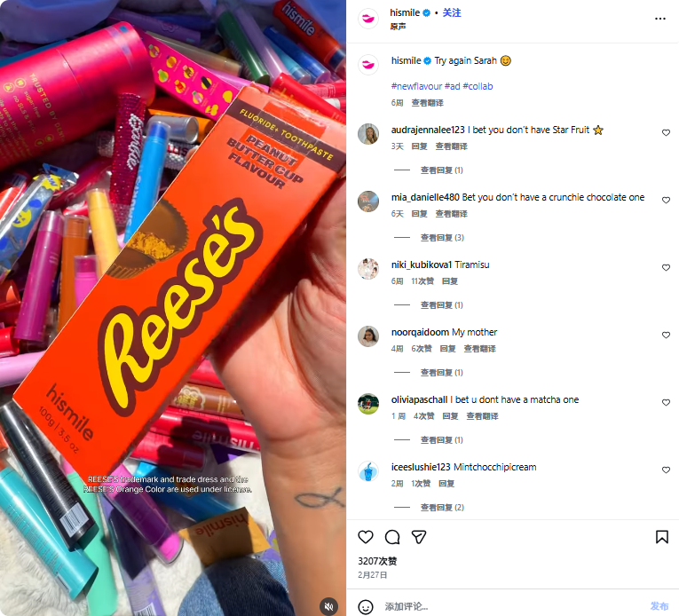Expand replies under mia_danielle480's comment
Image resolution: width=679 pixels, height=616 pixels.
click(x=441, y=238)
